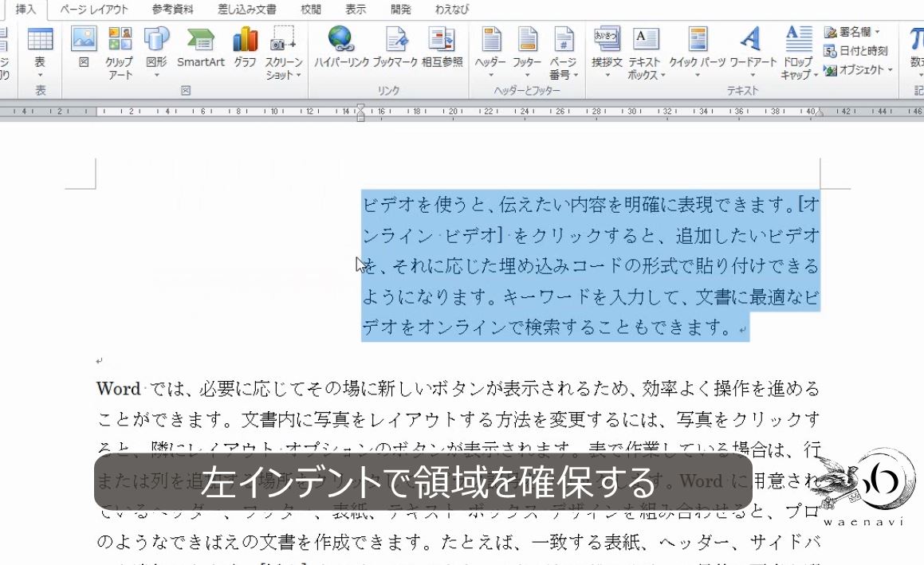The height and width of the screenshot is (565, 924).
Task: Open the 図 group dialog launcher
Action: point(186,90)
